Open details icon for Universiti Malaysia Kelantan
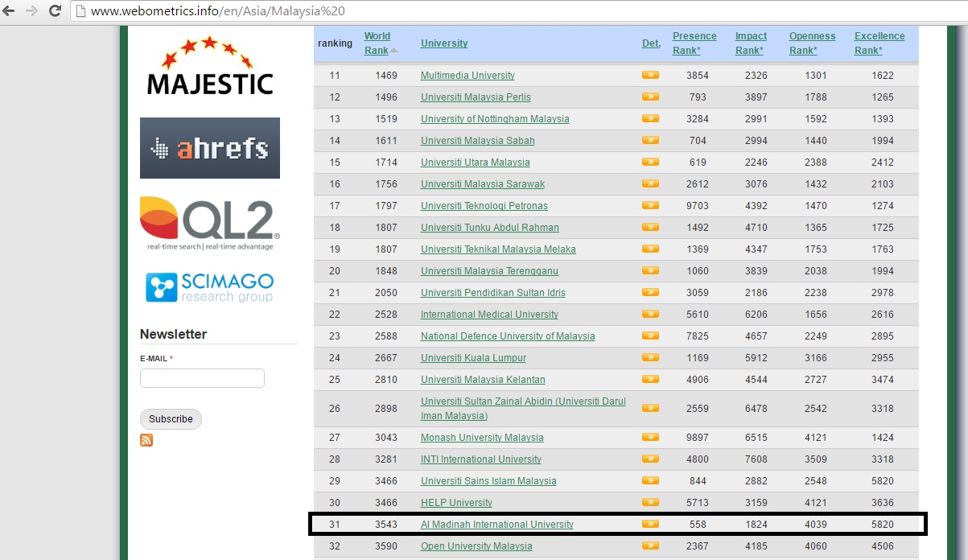968x560 pixels. [650, 379]
